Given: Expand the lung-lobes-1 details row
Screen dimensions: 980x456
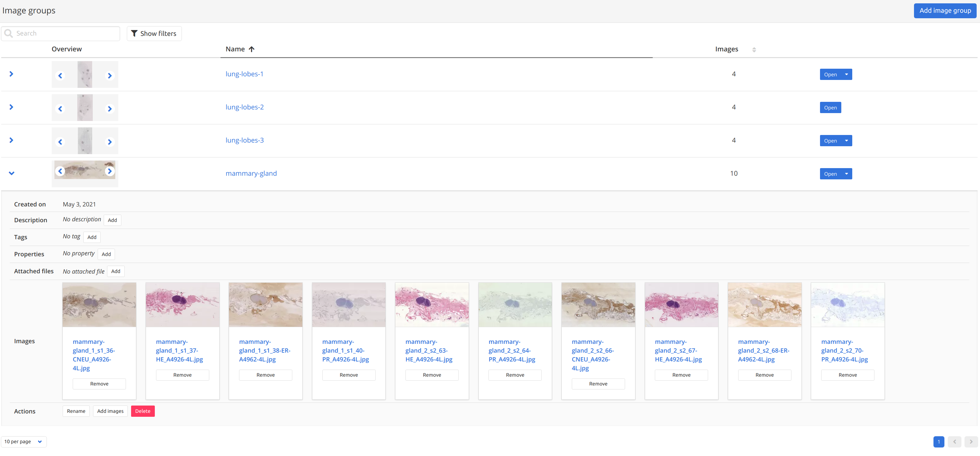Looking at the screenshot, I should (x=11, y=74).
